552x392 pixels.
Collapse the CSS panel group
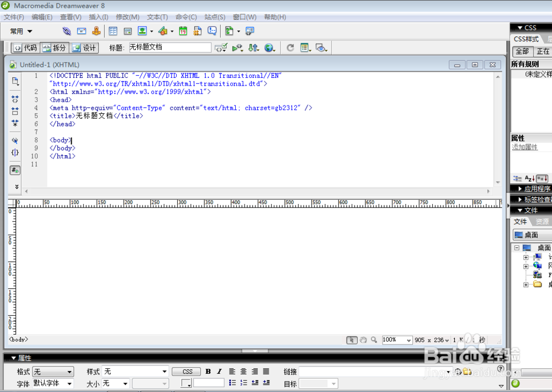click(x=519, y=28)
